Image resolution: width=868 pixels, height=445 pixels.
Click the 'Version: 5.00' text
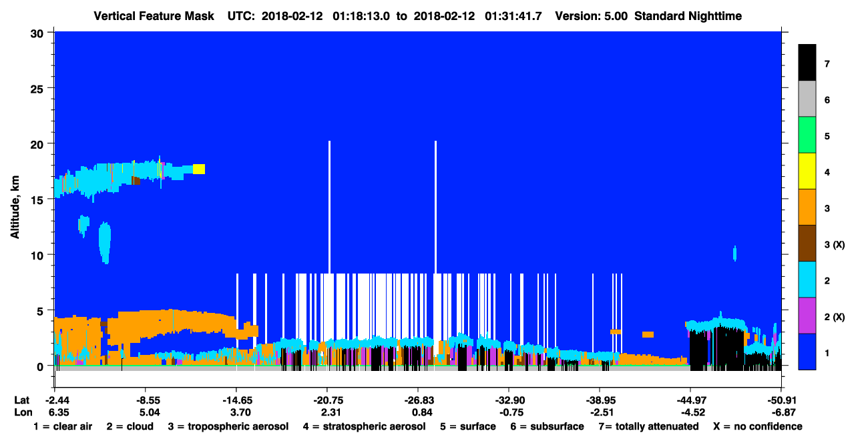click(x=590, y=15)
